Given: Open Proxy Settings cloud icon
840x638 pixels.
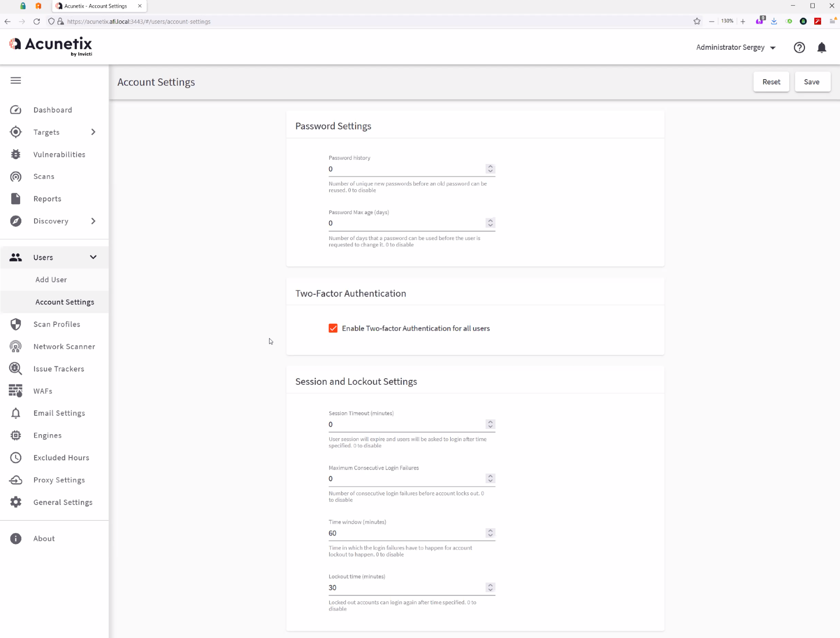Looking at the screenshot, I should (16, 480).
